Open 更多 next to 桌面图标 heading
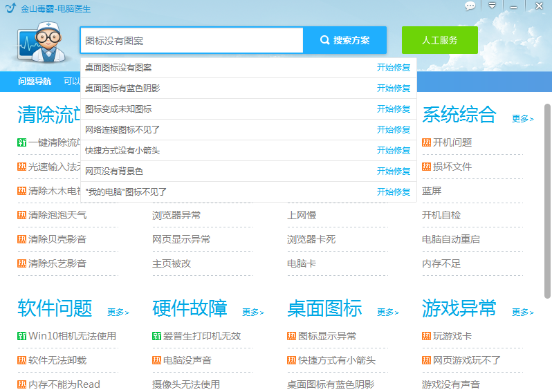The image size is (552, 392). click(x=388, y=312)
